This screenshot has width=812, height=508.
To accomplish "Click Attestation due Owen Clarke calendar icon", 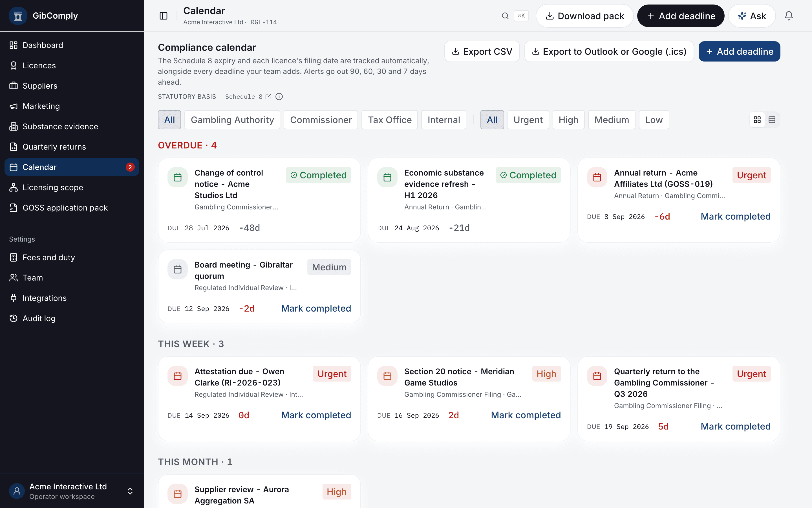I will point(178,376).
